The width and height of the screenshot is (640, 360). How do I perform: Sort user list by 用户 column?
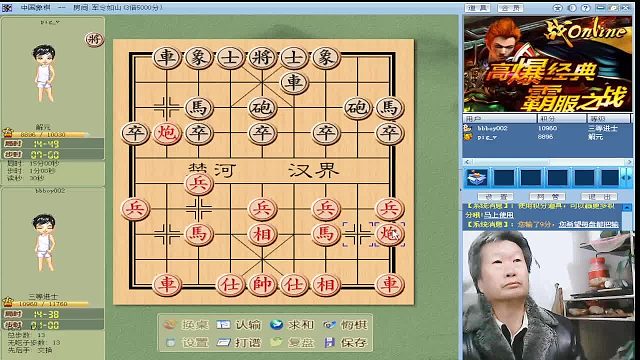pyautogui.click(x=500, y=119)
